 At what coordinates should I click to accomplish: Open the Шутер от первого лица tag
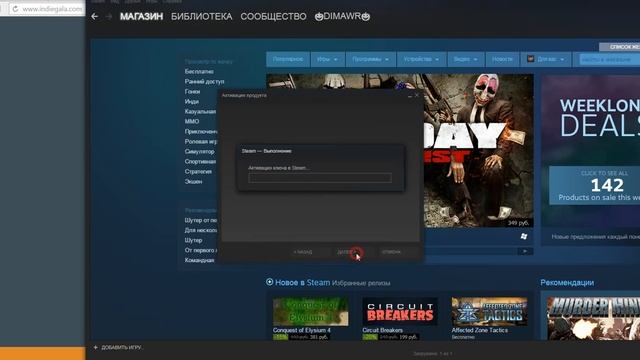tap(201, 220)
